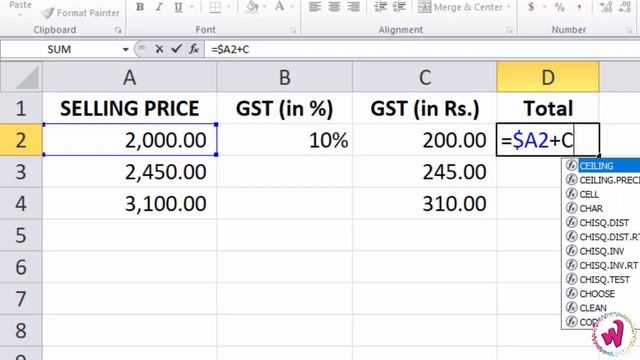Align text right

pos(353,7)
